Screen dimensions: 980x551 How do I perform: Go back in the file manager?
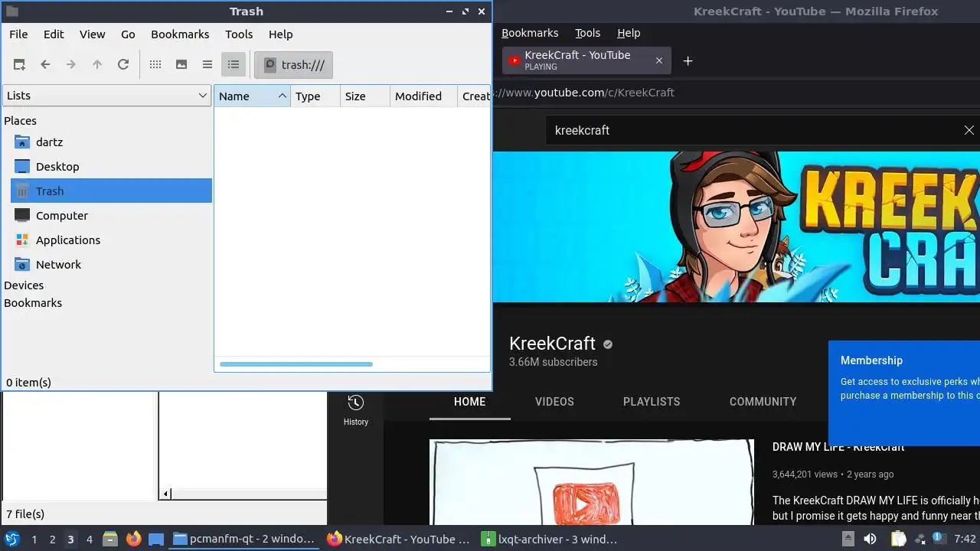pyautogui.click(x=45, y=65)
